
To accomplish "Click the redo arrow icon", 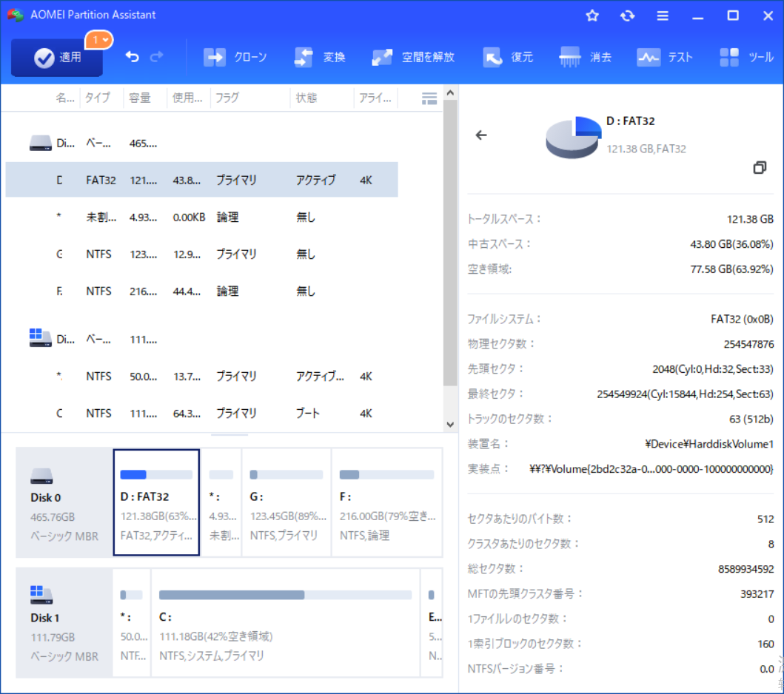I will coord(157,57).
